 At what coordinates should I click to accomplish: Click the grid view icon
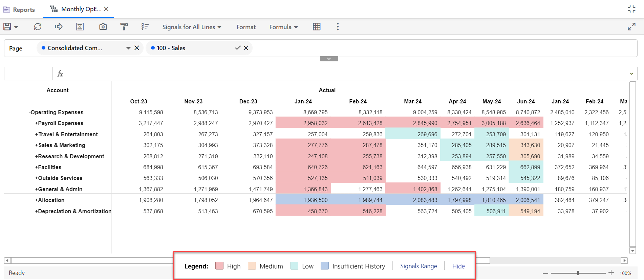(317, 27)
